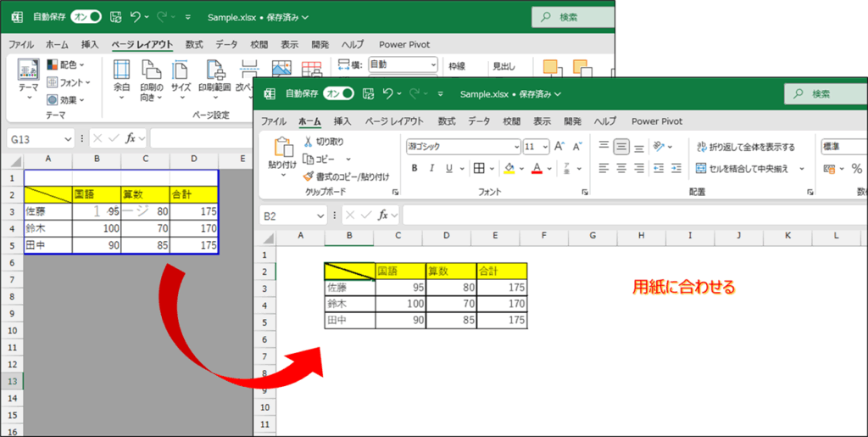
Task: Open 標準 number format dropdown
Action: [844, 147]
